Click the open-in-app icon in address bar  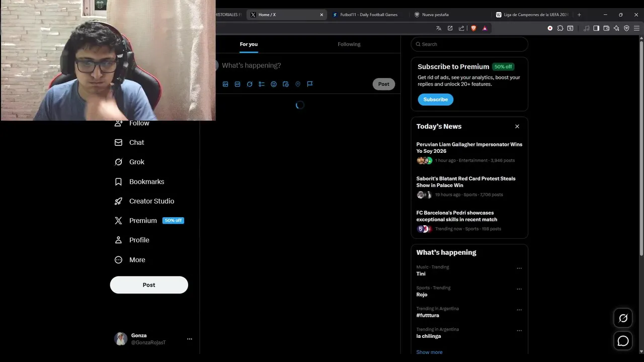450,28
